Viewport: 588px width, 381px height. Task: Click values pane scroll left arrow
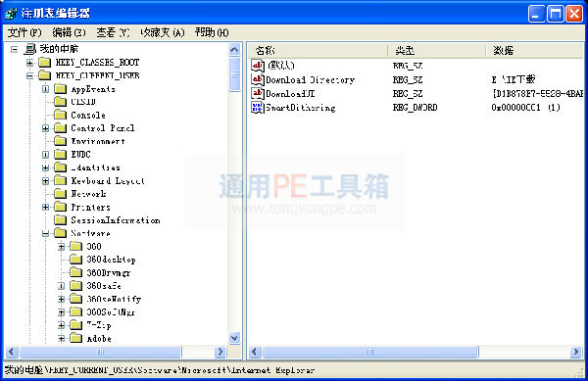click(x=255, y=352)
